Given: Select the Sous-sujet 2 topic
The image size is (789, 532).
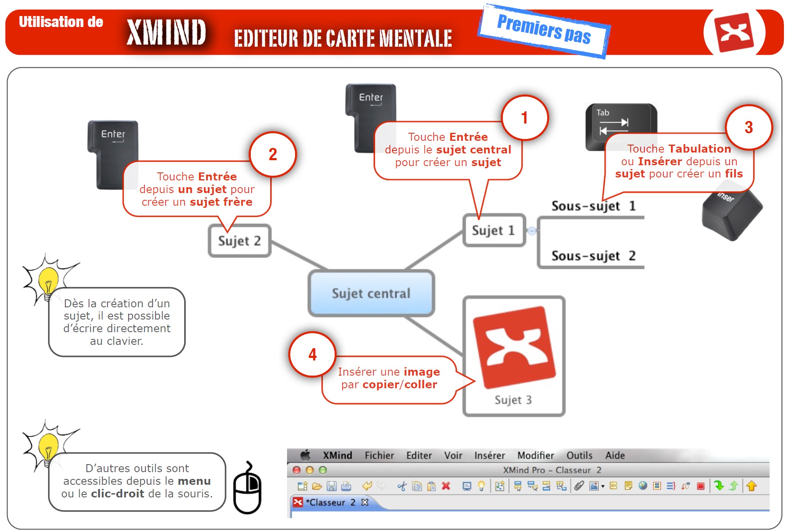Looking at the screenshot, I should tap(593, 256).
